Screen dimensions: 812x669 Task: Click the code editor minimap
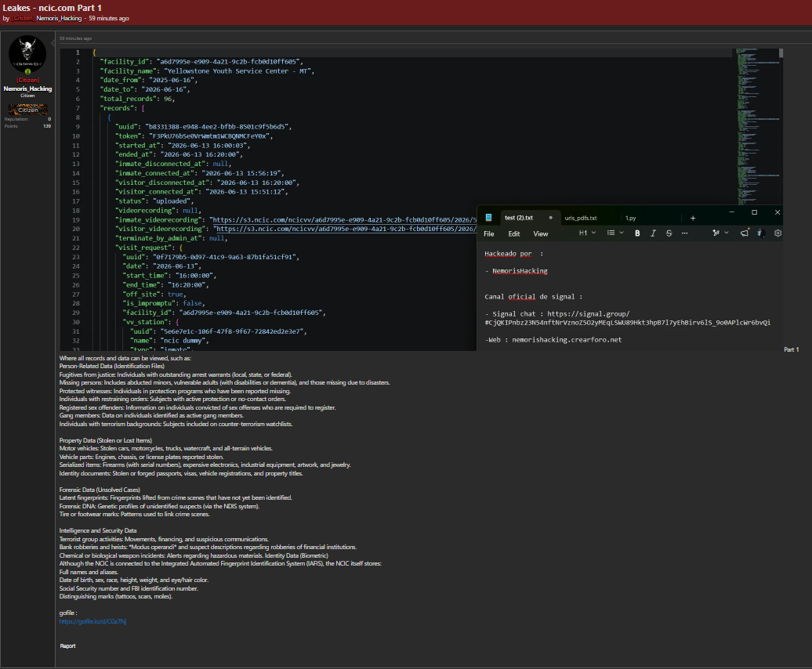[758, 126]
